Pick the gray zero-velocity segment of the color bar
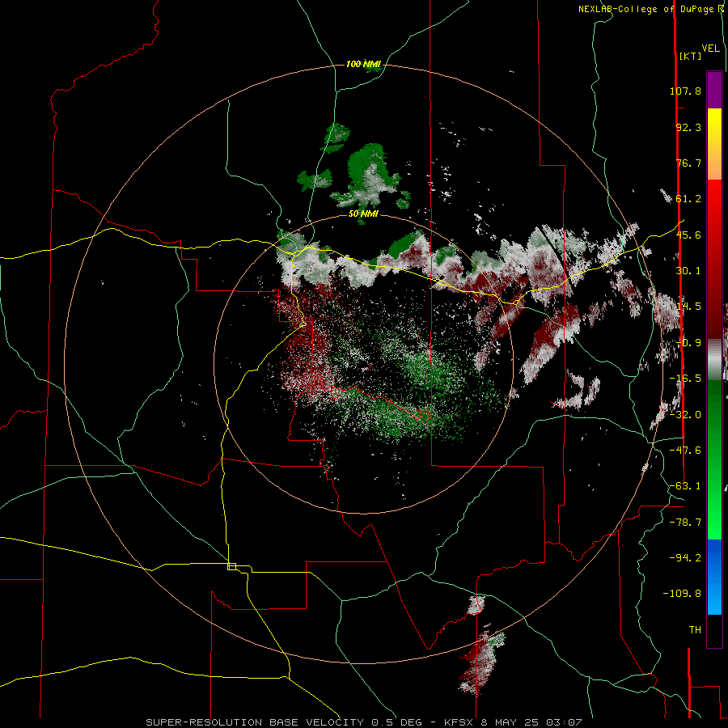728x728 pixels. click(x=714, y=360)
